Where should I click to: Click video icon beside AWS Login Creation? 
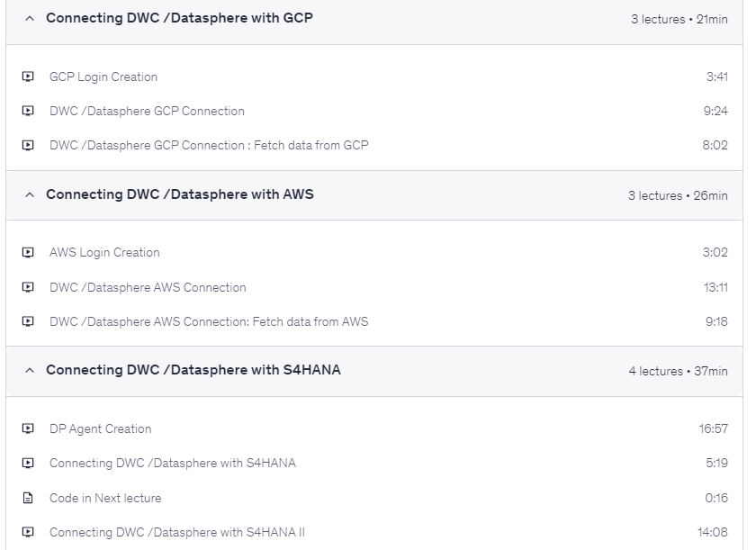28,253
